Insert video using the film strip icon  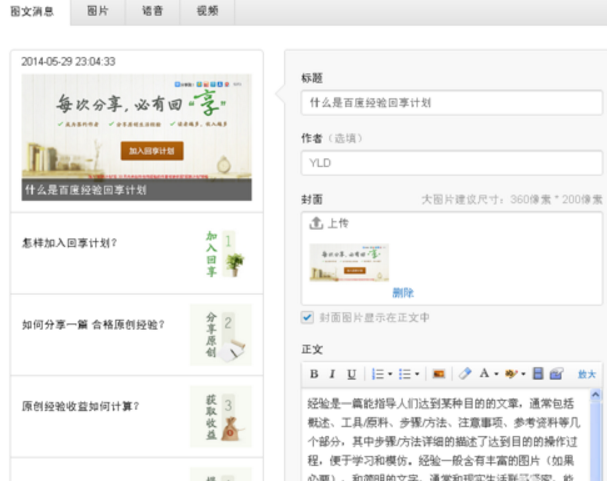coord(538,374)
